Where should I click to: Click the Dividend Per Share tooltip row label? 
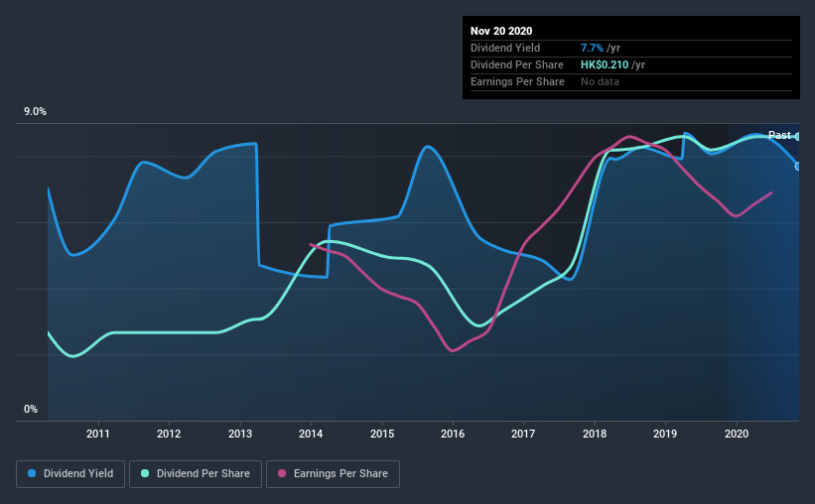coord(516,64)
